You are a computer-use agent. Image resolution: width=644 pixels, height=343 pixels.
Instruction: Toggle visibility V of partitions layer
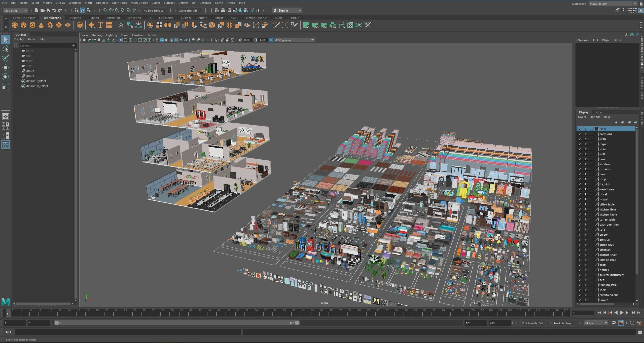(x=580, y=134)
